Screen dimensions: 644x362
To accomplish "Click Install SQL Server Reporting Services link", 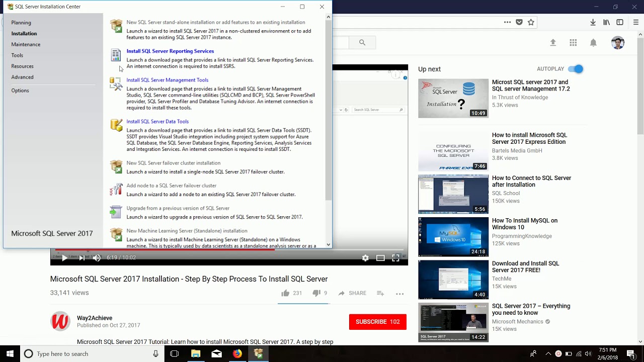I will [x=170, y=51].
